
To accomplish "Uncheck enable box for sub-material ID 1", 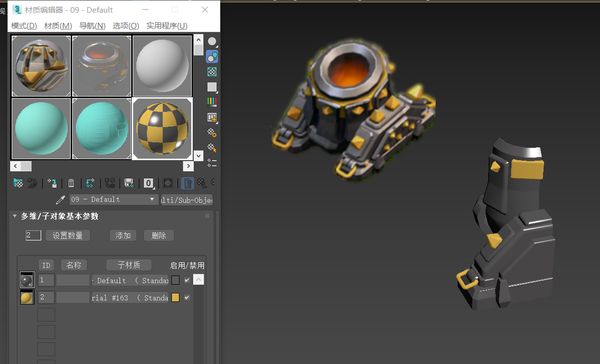I will 187,280.
